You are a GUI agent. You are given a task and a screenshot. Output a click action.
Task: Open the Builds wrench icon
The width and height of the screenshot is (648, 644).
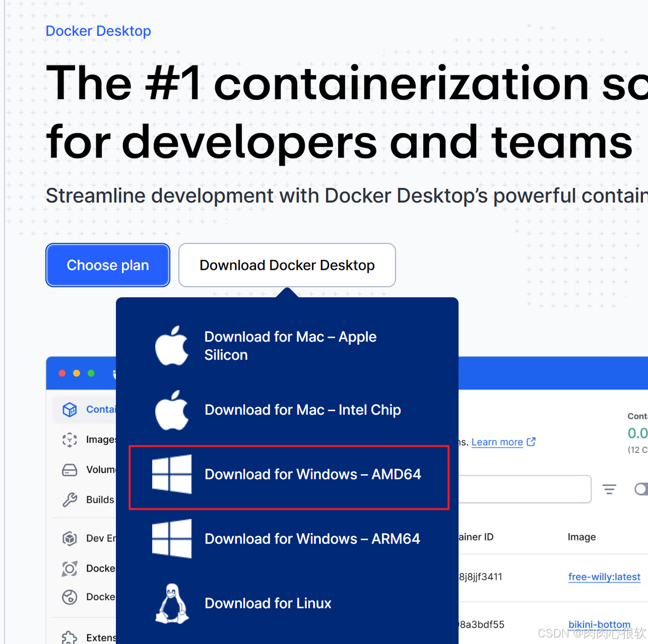(x=69, y=500)
